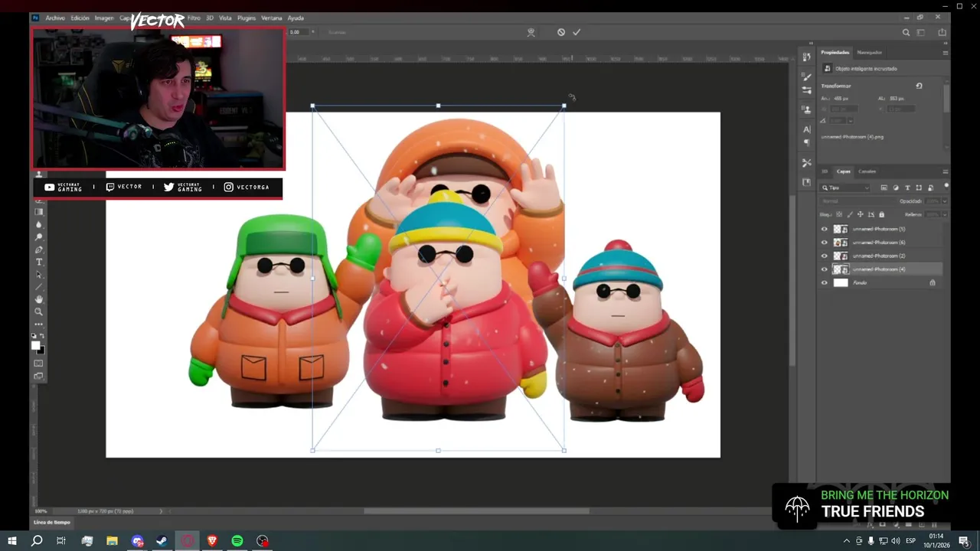This screenshot has height=551, width=980.
Task: Open the Opacidad dropdown arrow
Action: click(945, 201)
